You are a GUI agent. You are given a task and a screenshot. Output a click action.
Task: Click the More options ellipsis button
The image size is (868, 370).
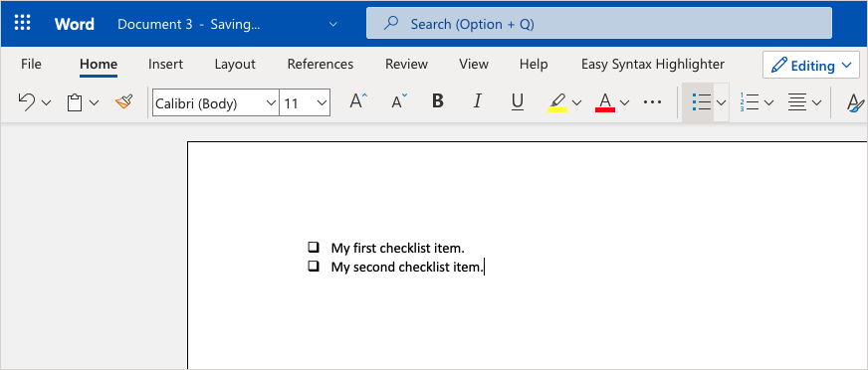coord(653,102)
